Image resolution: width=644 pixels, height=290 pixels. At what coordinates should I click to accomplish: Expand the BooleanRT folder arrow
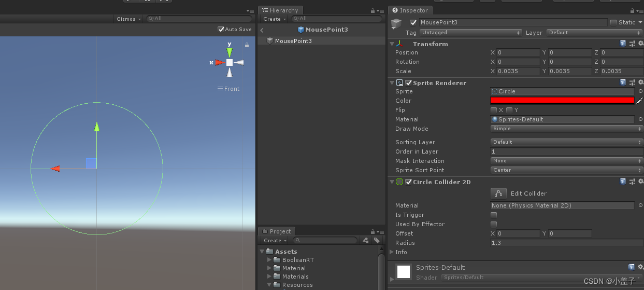click(x=269, y=260)
